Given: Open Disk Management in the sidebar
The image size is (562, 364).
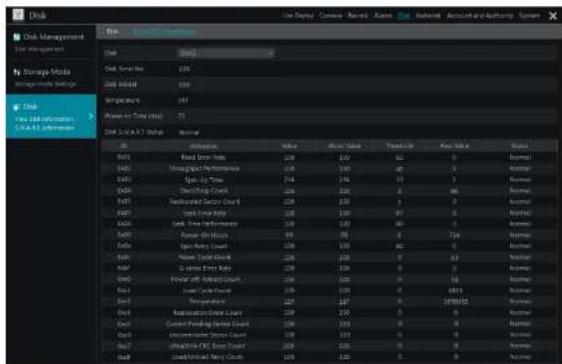Looking at the screenshot, I should (x=51, y=42).
